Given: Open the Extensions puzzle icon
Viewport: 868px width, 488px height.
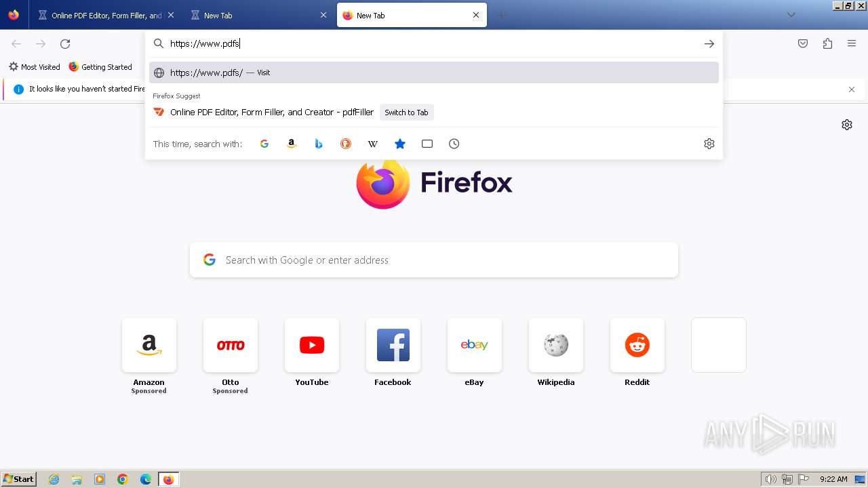Looking at the screenshot, I should coord(827,43).
